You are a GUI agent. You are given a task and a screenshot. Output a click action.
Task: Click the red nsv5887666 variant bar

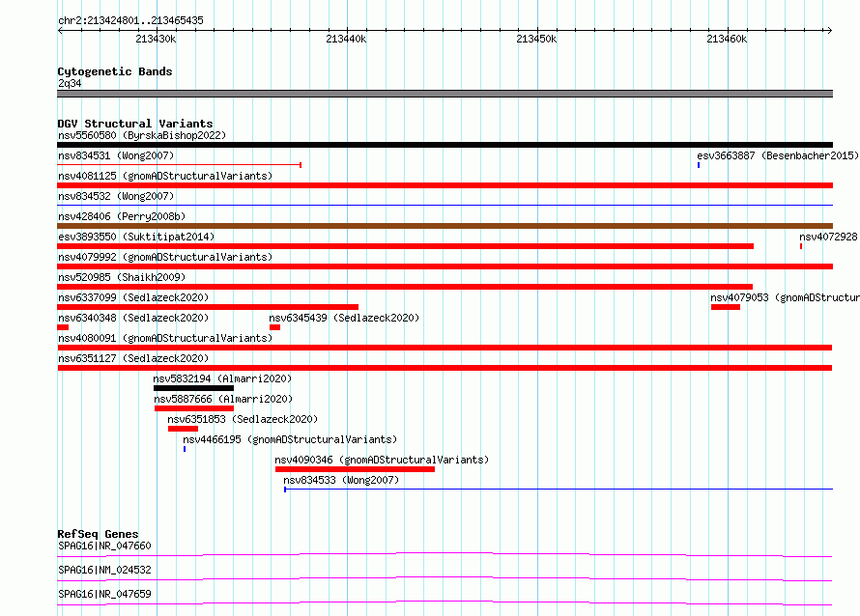coord(194,408)
